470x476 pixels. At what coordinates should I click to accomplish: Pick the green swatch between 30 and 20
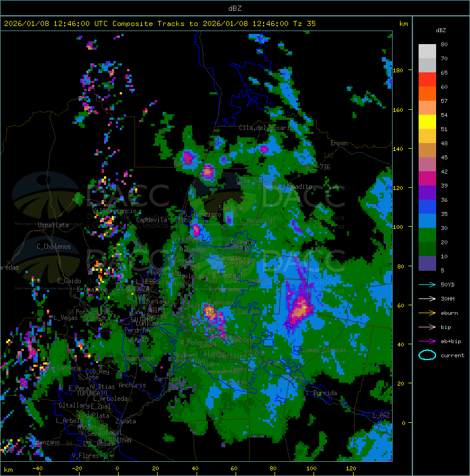click(x=427, y=235)
